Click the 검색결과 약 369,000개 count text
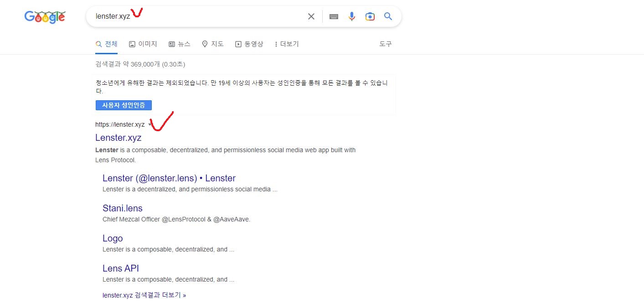 click(140, 64)
